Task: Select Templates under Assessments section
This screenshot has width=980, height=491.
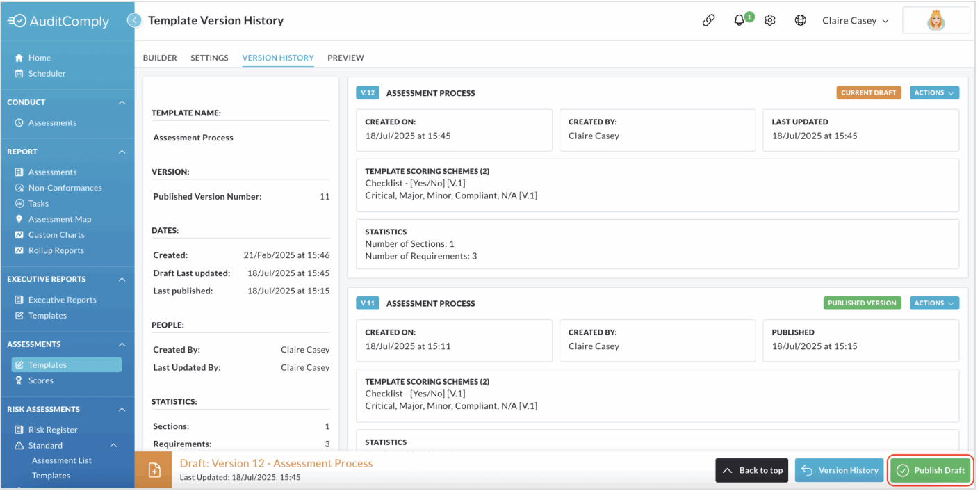Action: pos(67,364)
